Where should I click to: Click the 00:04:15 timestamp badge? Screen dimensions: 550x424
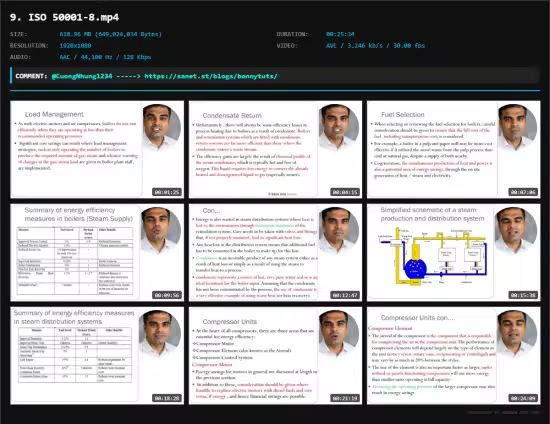point(345,192)
